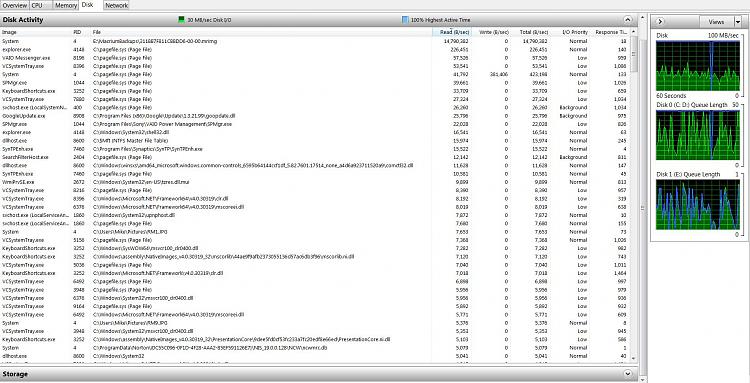This screenshot has height=383, width=750.
Task: Open the Memory tab
Action: pyautogui.click(x=66, y=5)
